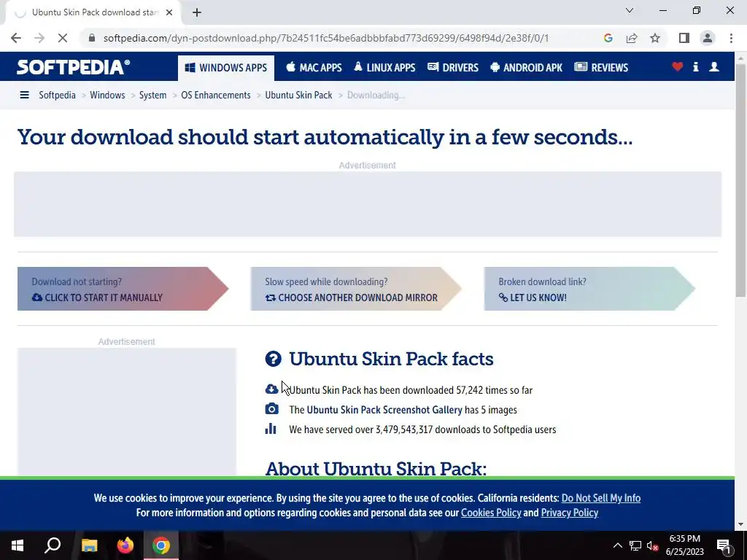Open the Chrome profile menu
The image size is (747, 560).
point(708,38)
